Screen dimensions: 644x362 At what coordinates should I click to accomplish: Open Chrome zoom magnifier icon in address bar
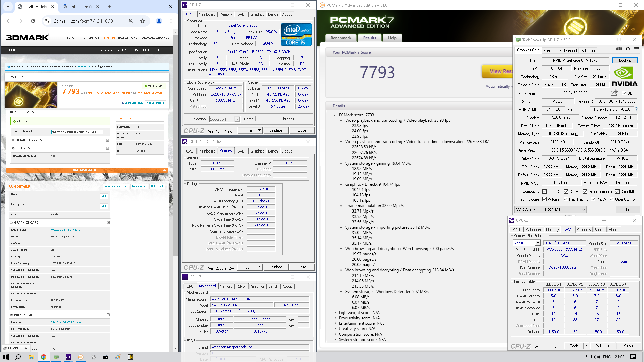(131, 21)
